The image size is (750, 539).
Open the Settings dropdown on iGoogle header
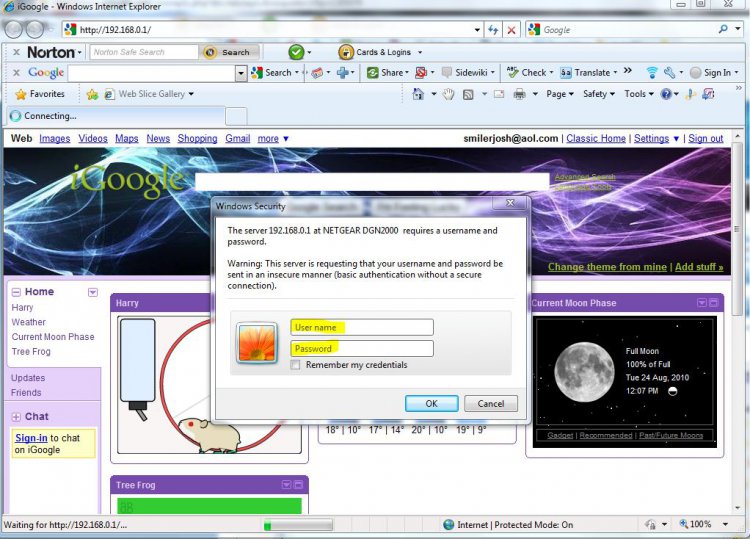[x=676, y=139]
